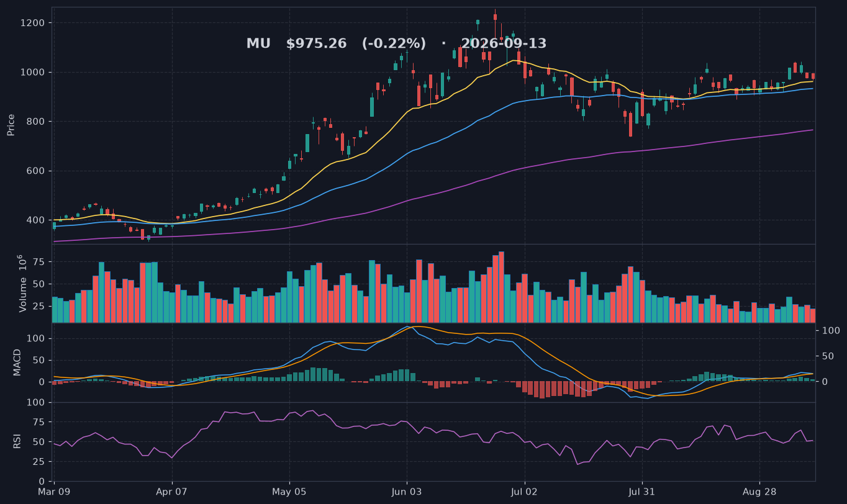Click the 400 tick on the Price axis
The width and height of the screenshot is (847, 504).
36,220
